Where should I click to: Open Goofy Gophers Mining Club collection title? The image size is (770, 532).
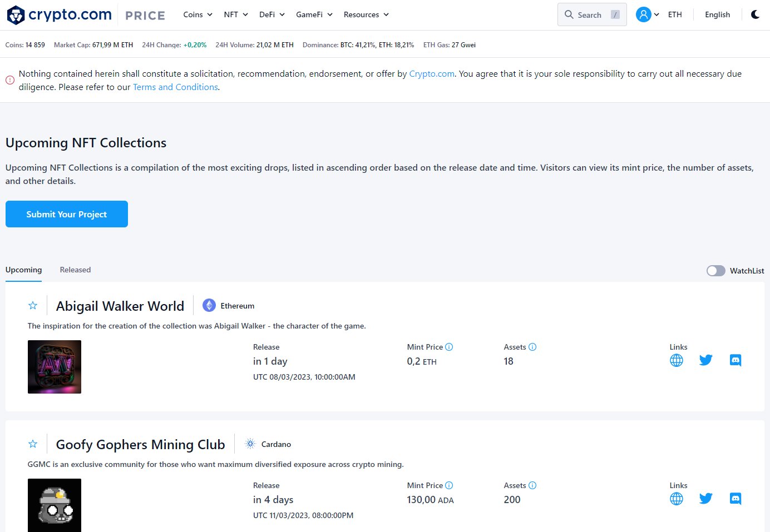141,444
